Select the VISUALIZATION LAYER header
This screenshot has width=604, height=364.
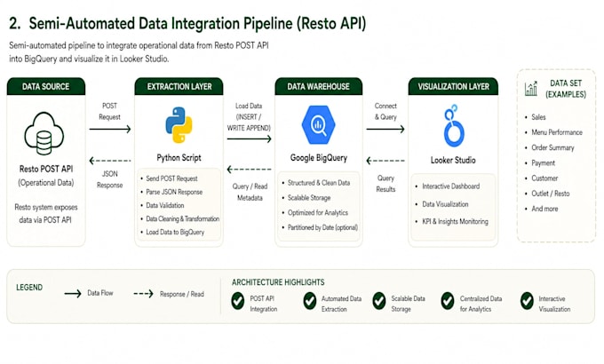coord(453,86)
